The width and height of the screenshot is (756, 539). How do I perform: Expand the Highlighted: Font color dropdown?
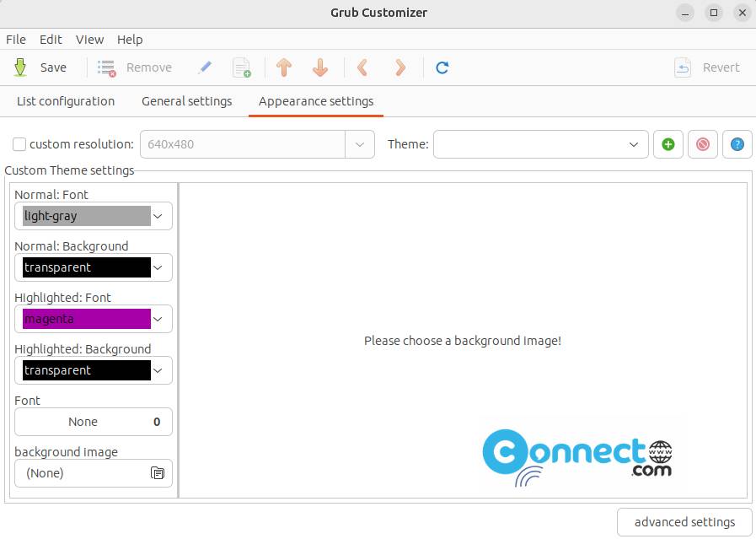coord(158,319)
